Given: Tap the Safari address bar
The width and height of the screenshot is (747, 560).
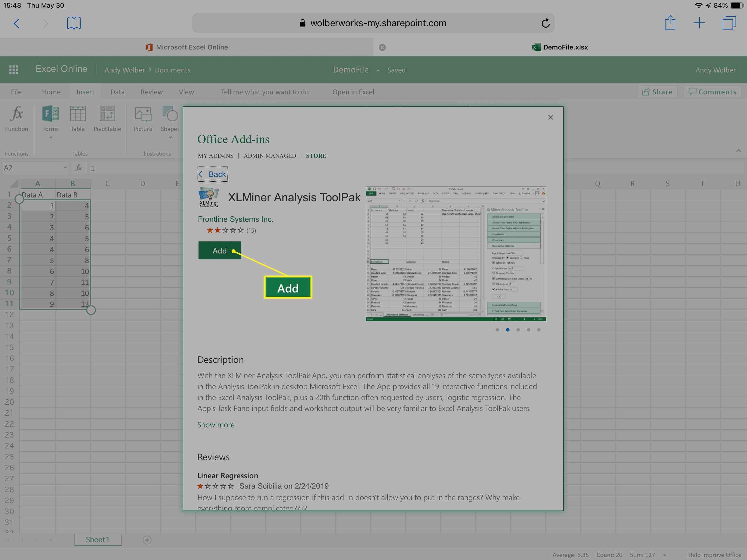Looking at the screenshot, I should point(373,23).
